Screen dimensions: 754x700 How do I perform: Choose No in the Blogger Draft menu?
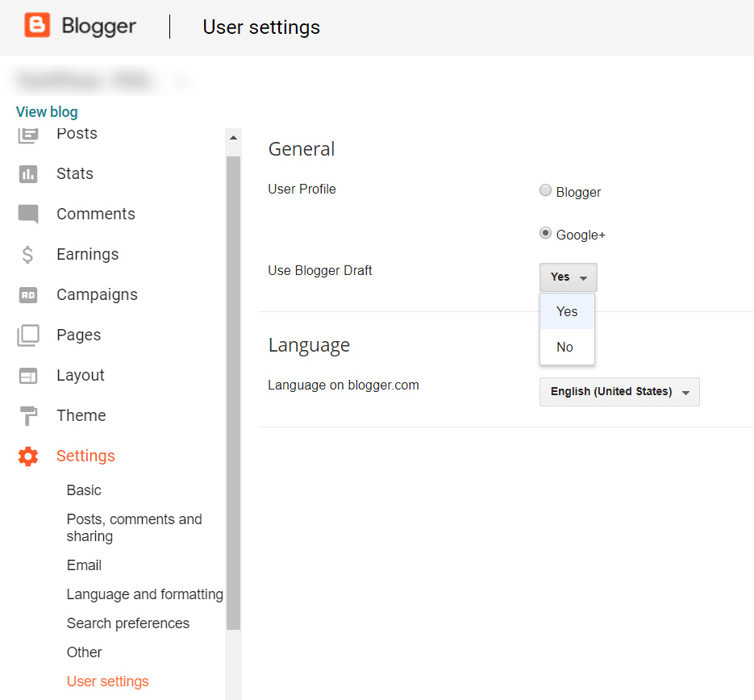pos(565,347)
